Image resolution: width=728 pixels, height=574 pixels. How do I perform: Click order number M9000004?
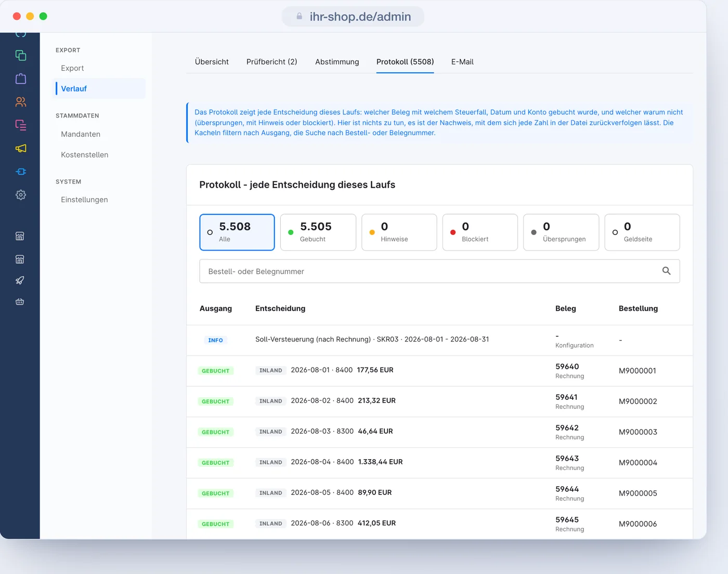[638, 463]
